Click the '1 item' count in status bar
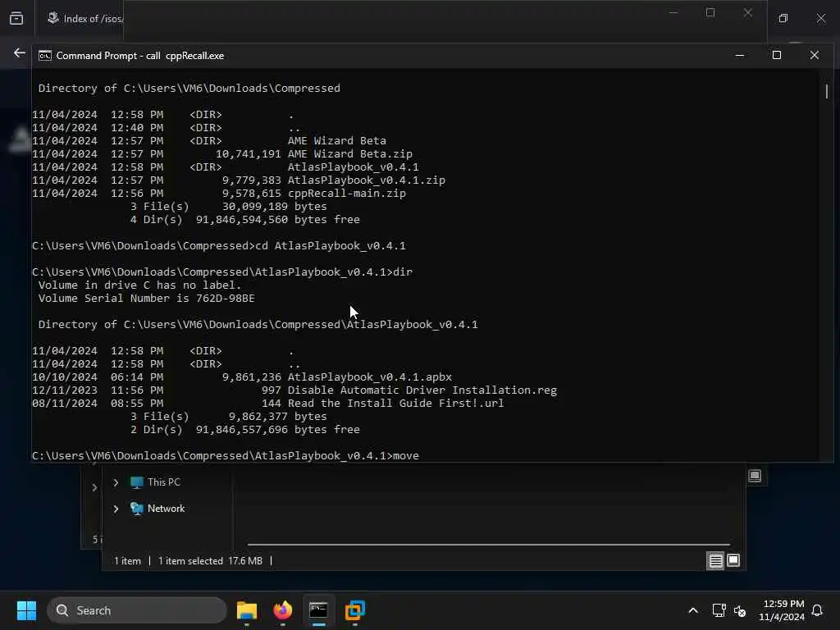Screen dimensions: 840x630 pos(127,561)
